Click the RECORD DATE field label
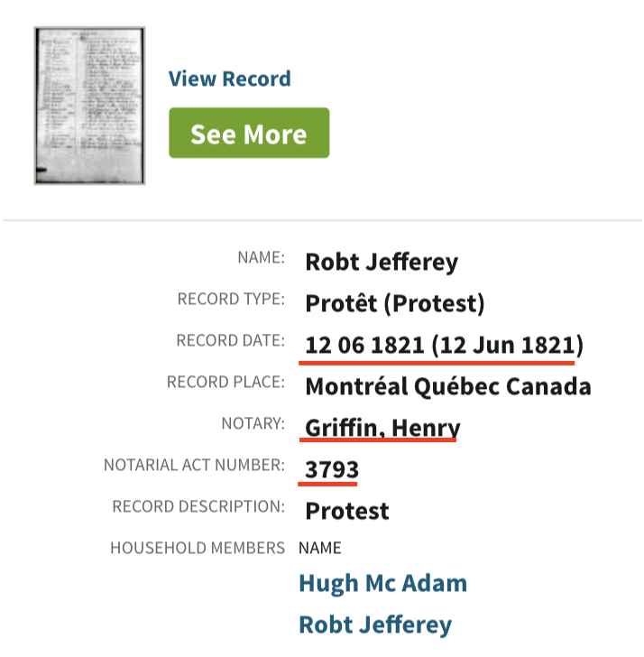644x657 pixels. (231, 340)
